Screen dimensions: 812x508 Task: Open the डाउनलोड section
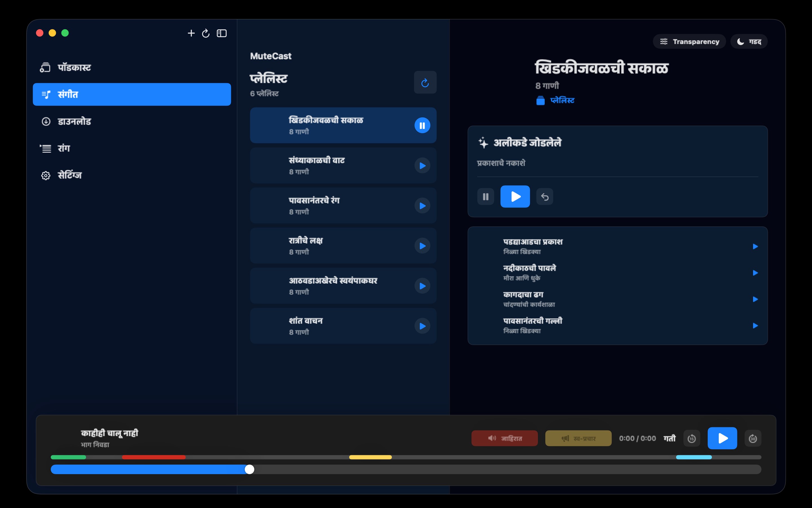[132, 121]
